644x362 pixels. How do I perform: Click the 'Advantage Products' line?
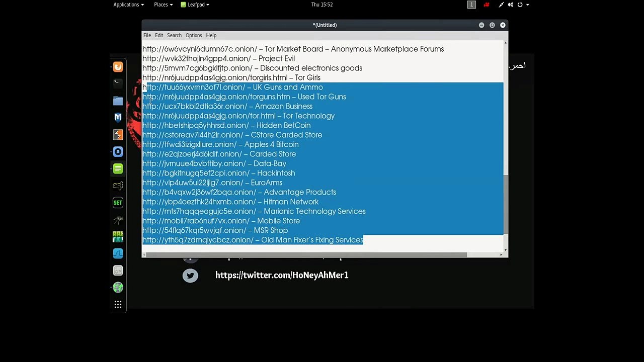click(239, 192)
